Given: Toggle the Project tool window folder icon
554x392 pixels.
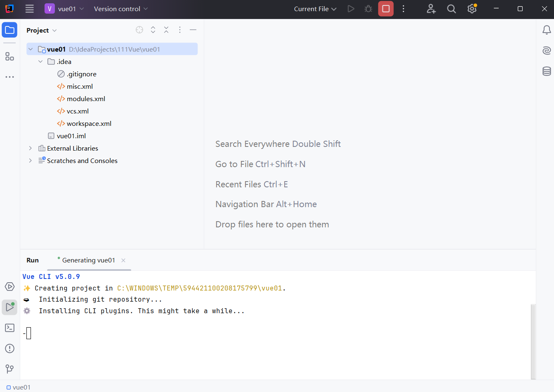Looking at the screenshot, I should click(x=9, y=30).
